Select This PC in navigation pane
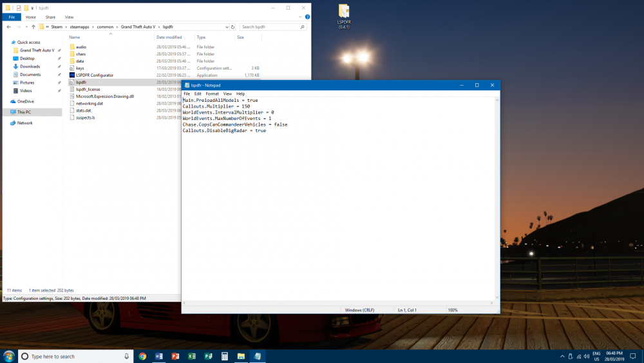The height and width of the screenshot is (363, 644). 24,112
